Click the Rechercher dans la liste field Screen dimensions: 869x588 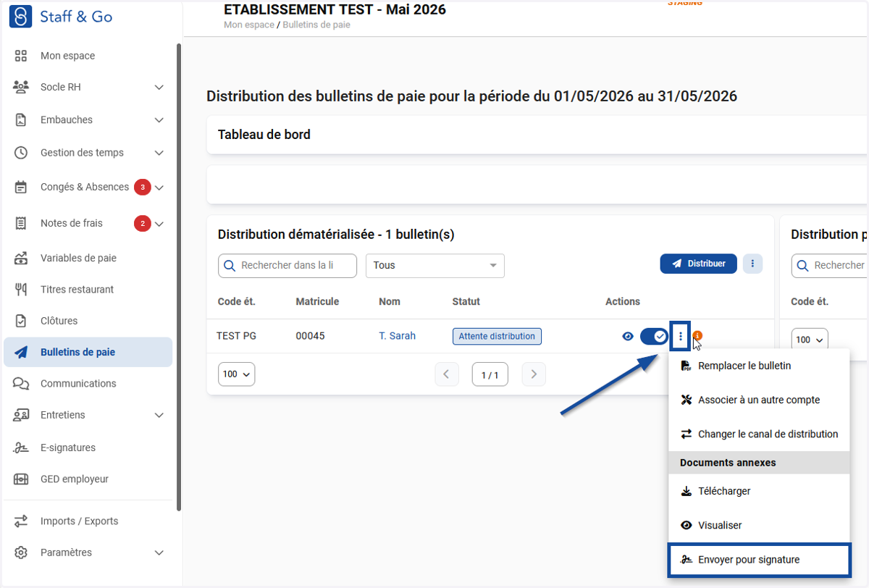coord(287,266)
